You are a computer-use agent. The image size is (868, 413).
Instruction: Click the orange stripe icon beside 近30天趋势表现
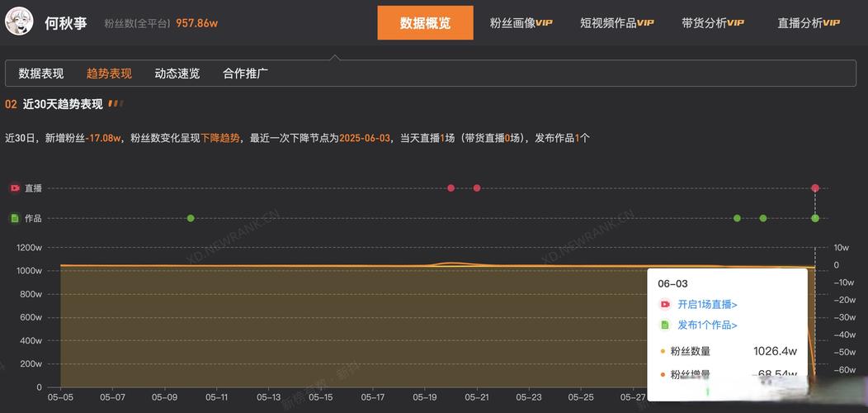tap(116, 104)
